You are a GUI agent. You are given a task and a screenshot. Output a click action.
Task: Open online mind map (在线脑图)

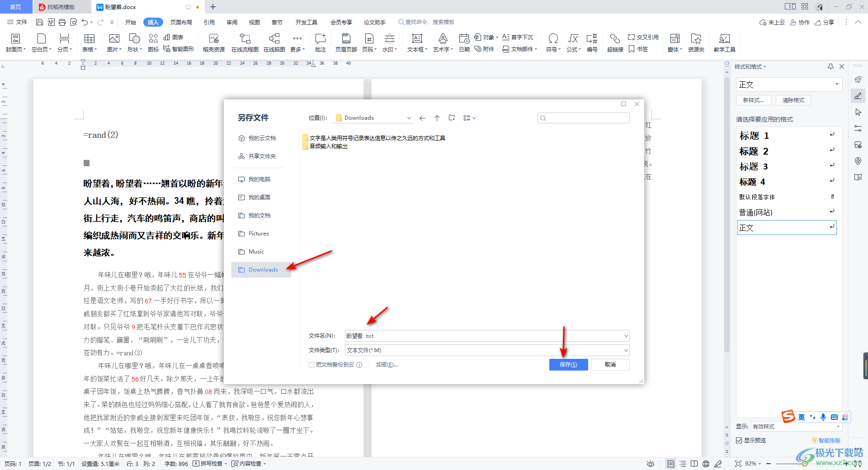tap(274, 43)
